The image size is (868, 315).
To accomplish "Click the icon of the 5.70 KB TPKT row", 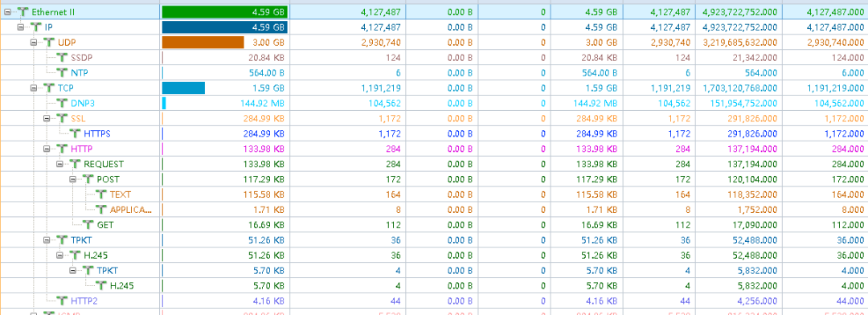I will pyautogui.click(x=88, y=271).
